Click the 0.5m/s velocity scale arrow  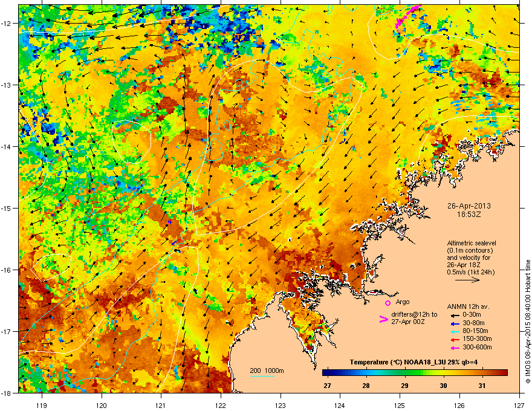pyautogui.click(x=467, y=280)
